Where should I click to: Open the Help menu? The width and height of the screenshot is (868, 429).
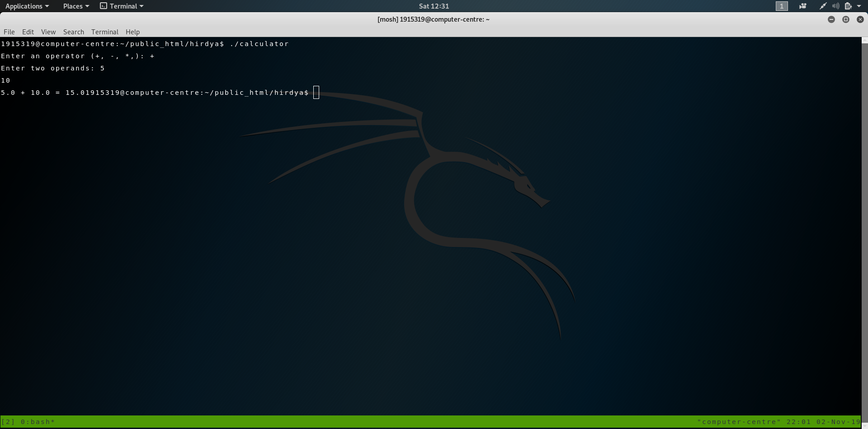[132, 32]
